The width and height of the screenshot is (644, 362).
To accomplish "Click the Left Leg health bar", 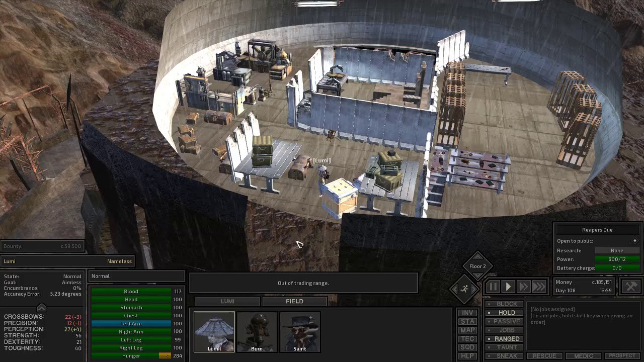I will (131, 340).
